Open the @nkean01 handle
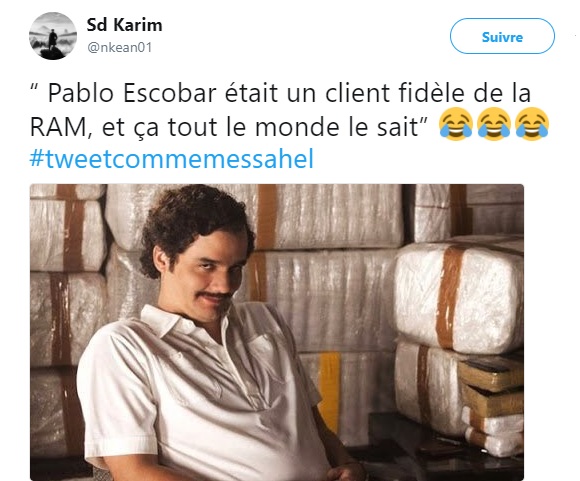The image size is (580, 481). tap(119, 48)
